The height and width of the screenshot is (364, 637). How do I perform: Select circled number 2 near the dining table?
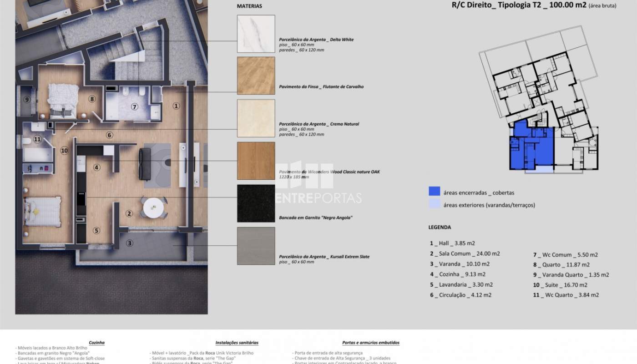[x=129, y=213]
